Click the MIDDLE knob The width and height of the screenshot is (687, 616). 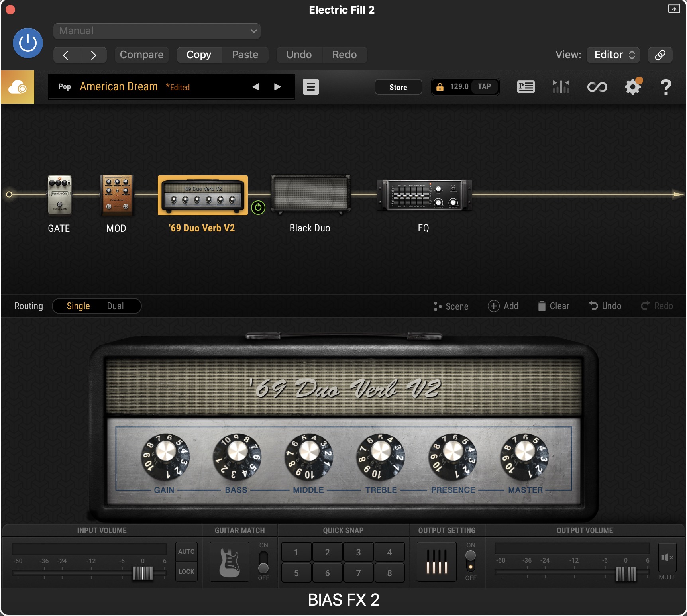(309, 456)
